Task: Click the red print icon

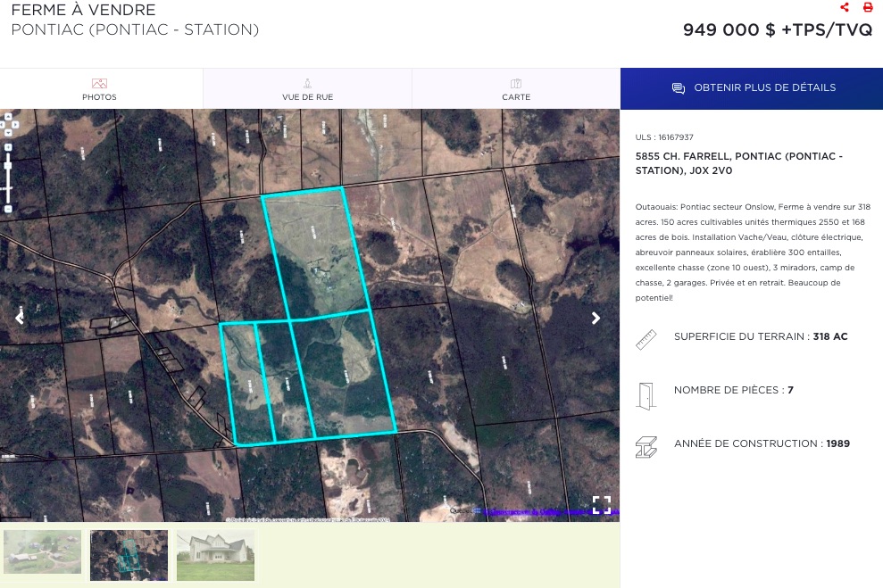Action: (867, 7)
